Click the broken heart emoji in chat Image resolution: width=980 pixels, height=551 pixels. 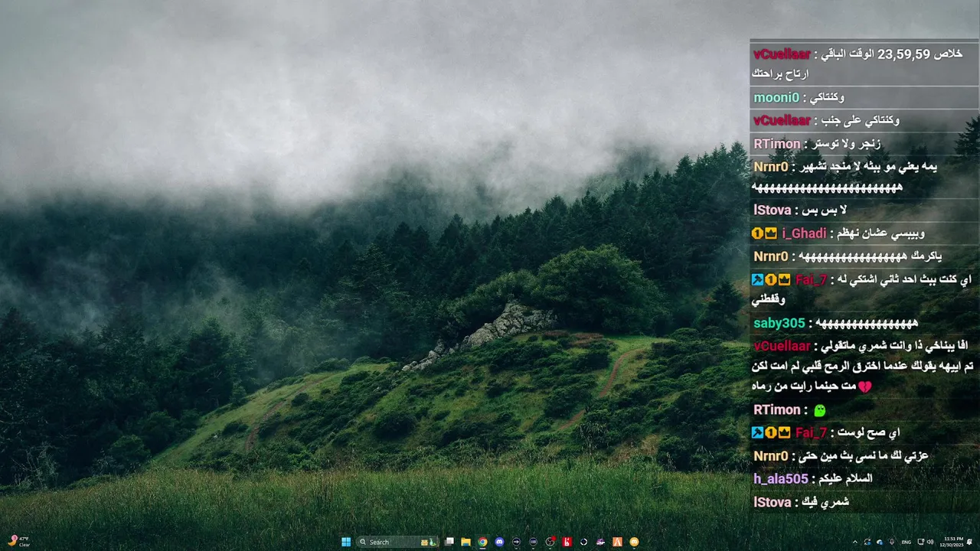[x=864, y=387]
